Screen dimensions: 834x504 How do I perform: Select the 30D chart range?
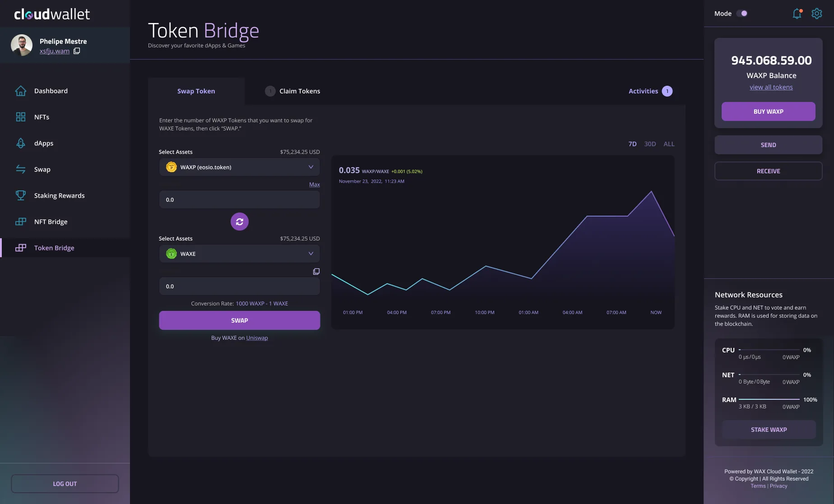650,144
